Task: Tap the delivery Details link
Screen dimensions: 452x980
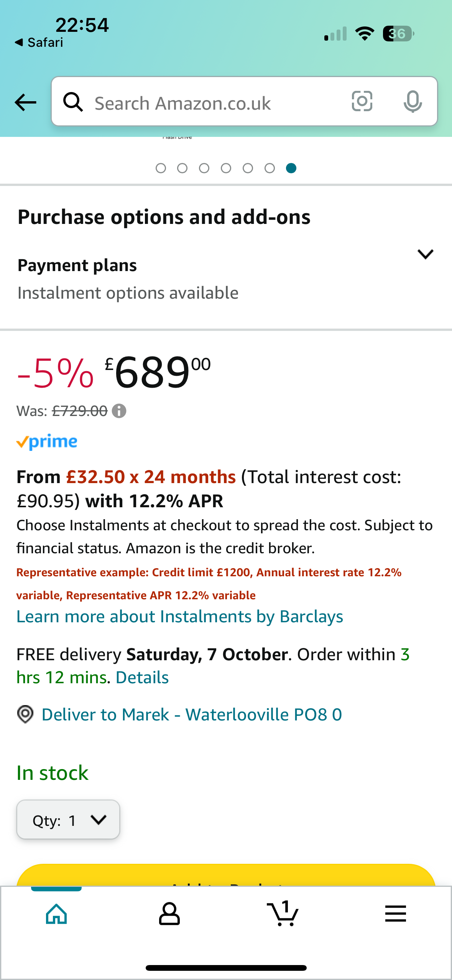Action: point(142,677)
